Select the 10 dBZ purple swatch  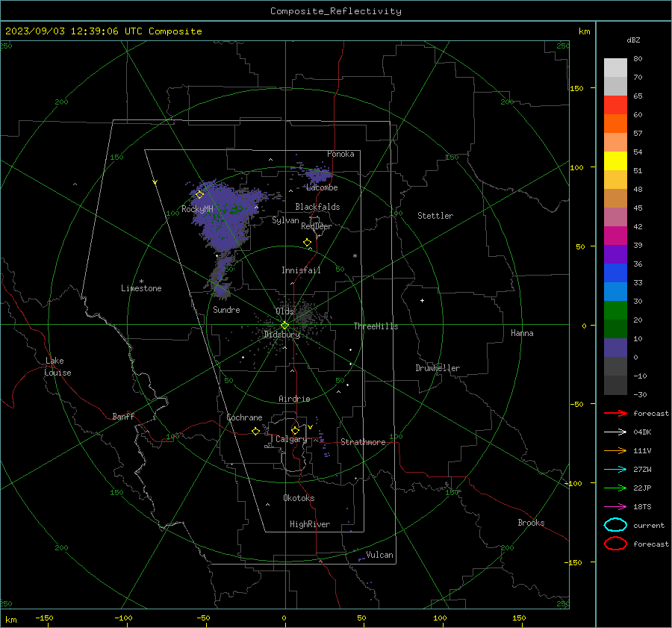pyautogui.click(x=615, y=348)
